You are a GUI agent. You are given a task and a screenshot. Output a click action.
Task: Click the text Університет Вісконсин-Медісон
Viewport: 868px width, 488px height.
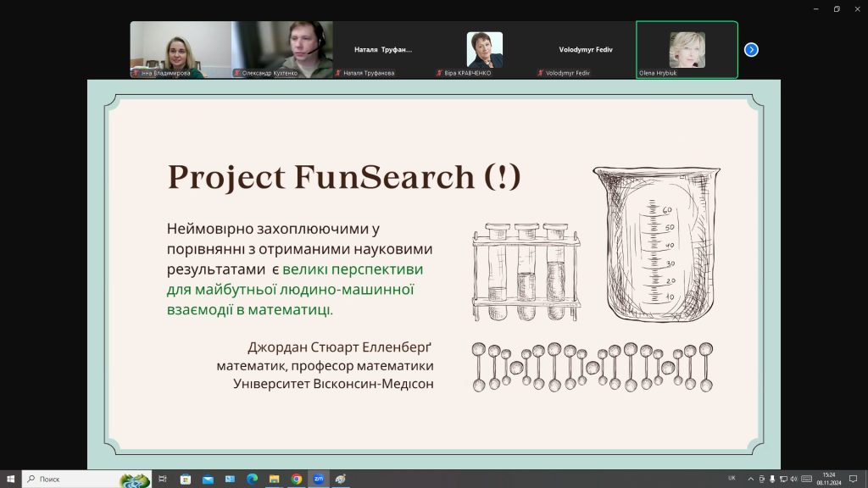[333, 384]
